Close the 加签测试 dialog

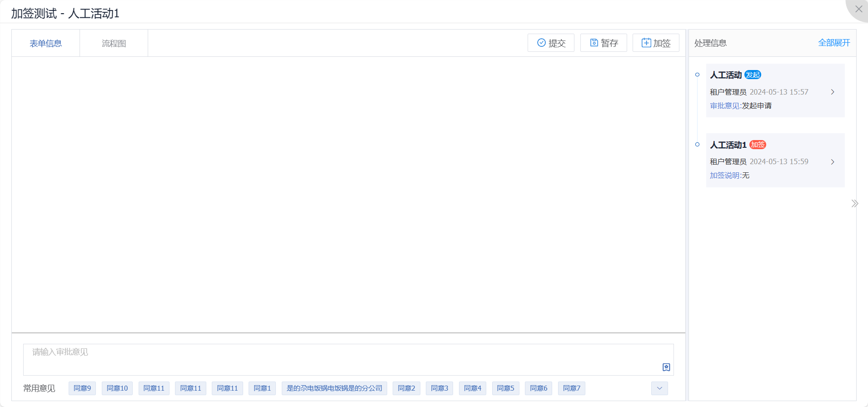pos(858,9)
